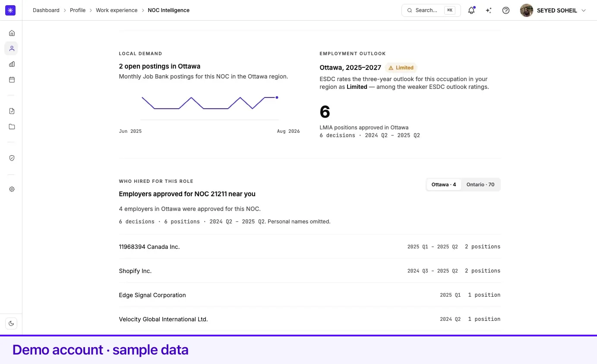
Task: Go to the Profile breadcrumb
Action: point(78,10)
